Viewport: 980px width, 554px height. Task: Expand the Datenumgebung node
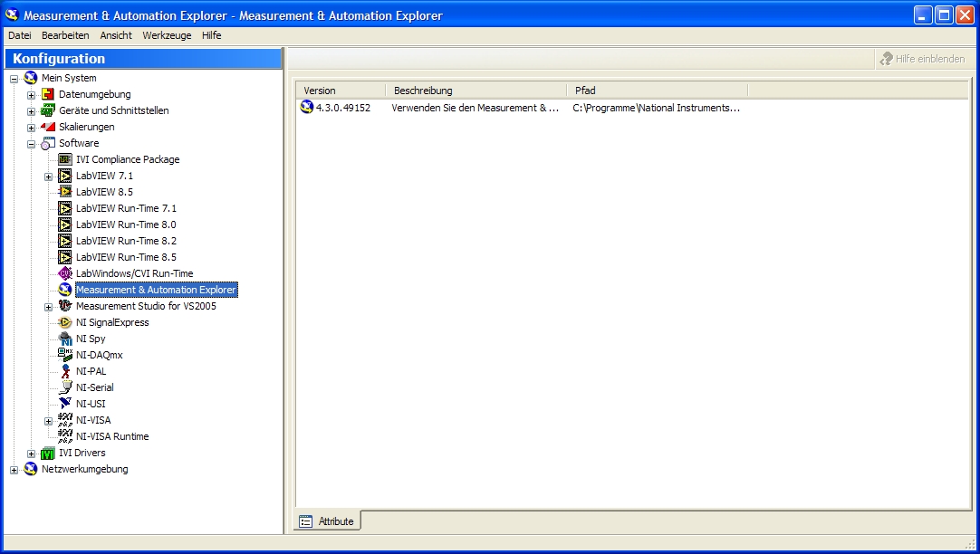coord(32,95)
